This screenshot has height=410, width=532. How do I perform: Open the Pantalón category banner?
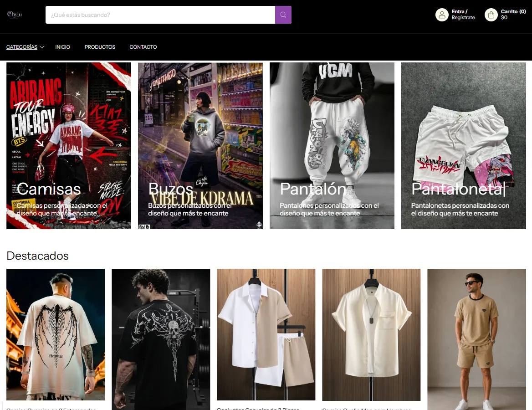332,146
